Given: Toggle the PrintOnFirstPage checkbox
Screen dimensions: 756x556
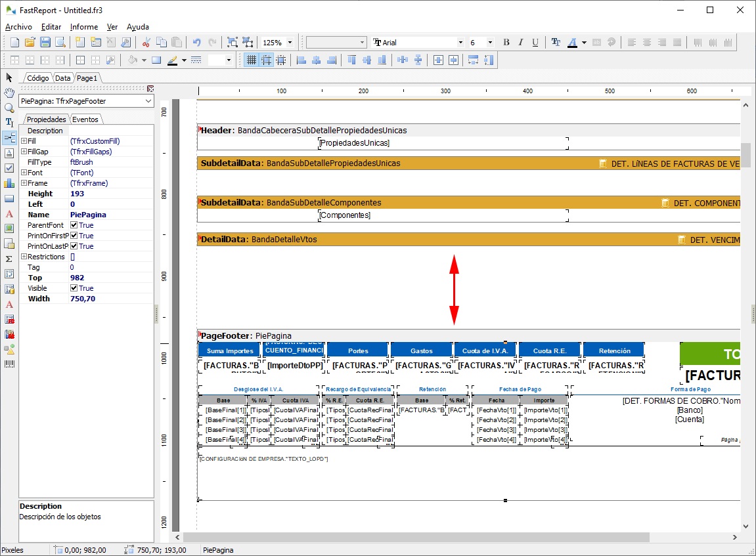Looking at the screenshot, I should click(x=74, y=236).
